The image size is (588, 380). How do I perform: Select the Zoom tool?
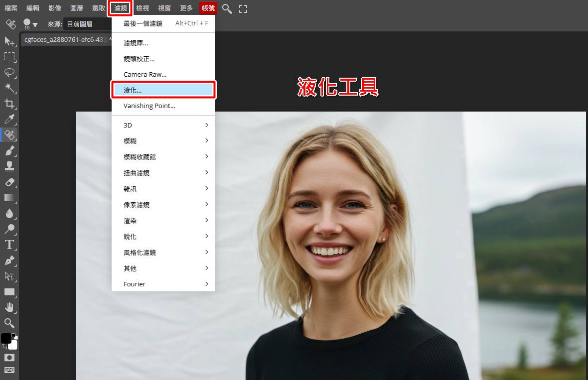[x=9, y=323]
